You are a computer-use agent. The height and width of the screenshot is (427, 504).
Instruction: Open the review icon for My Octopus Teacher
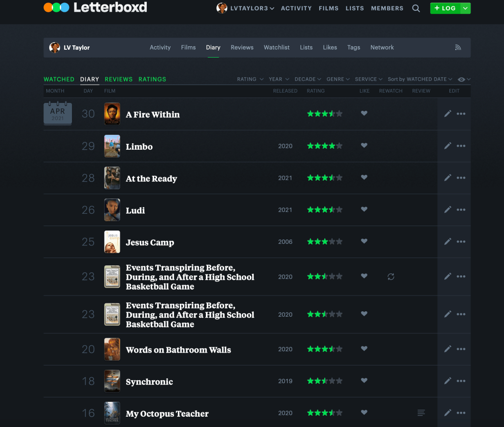click(421, 413)
